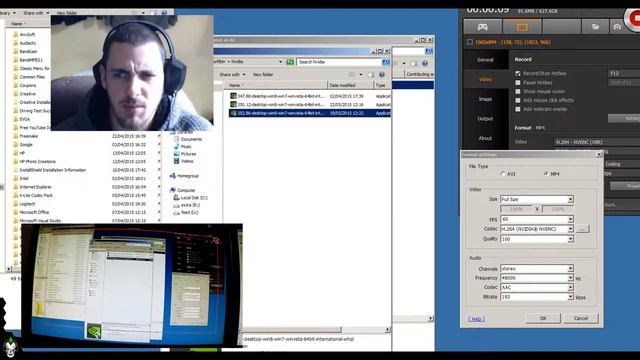Click the Search Nvidia input field
This screenshot has width=640, height=360.
pyautogui.click(x=339, y=62)
